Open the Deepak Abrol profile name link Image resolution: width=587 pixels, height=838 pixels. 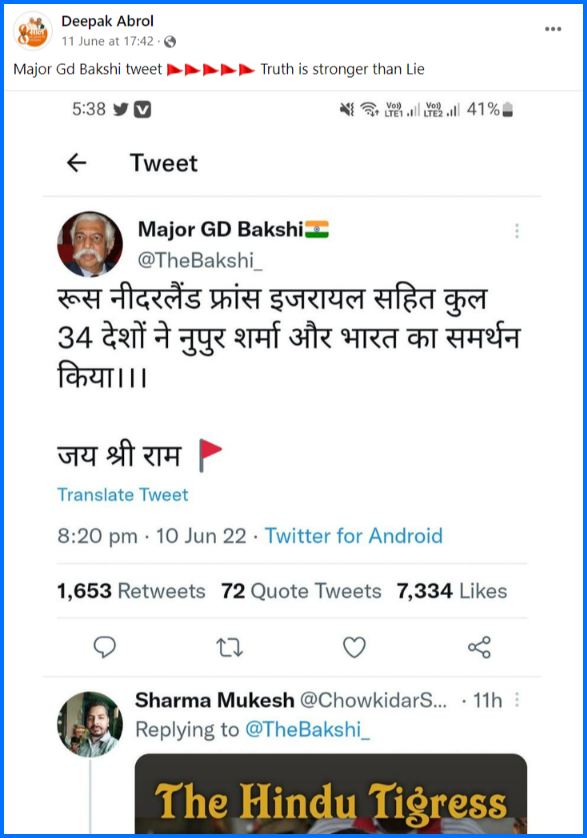pos(107,21)
